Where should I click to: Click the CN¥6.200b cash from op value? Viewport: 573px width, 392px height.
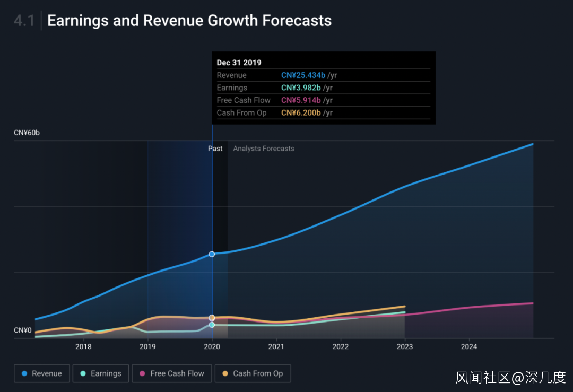coord(301,112)
